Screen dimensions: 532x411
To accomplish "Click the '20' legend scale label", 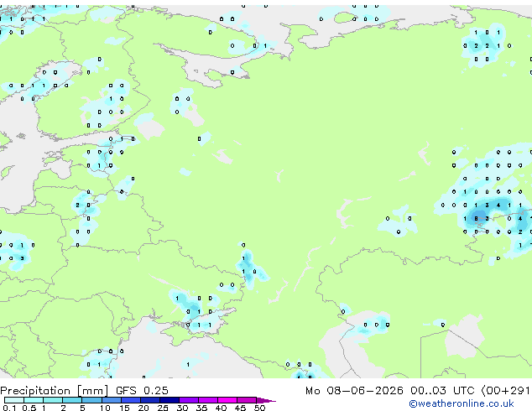I will coord(143,408).
